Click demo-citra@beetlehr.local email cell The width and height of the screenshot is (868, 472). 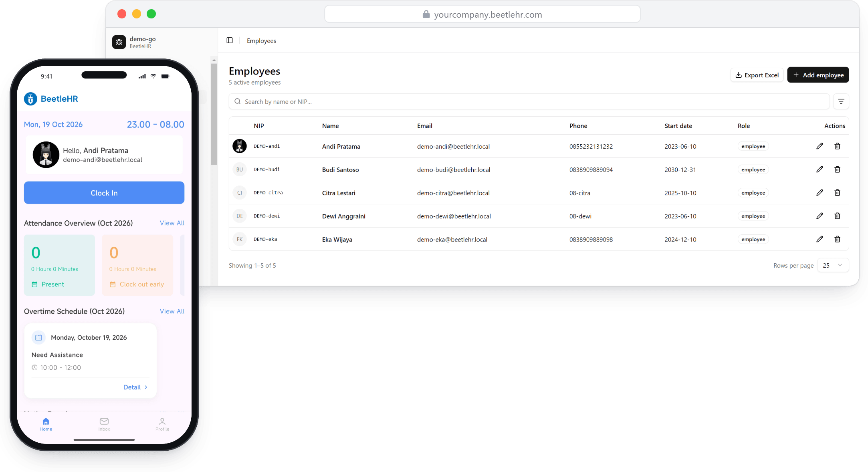(x=453, y=193)
